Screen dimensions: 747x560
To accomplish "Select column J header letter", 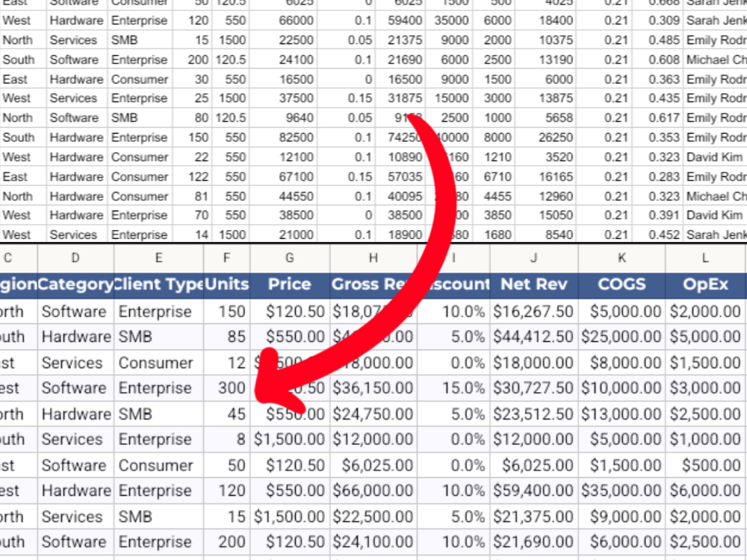I will tap(533, 258).
